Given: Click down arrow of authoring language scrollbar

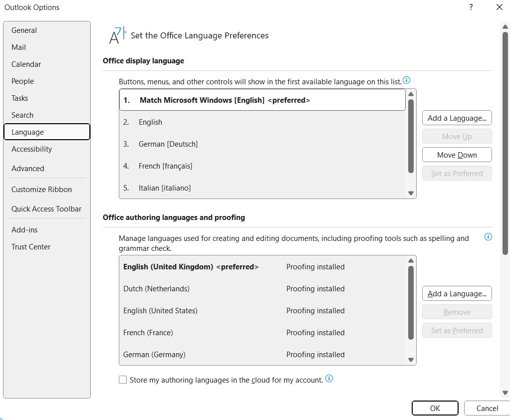Looking at the screenshot, I should [411, 360].
